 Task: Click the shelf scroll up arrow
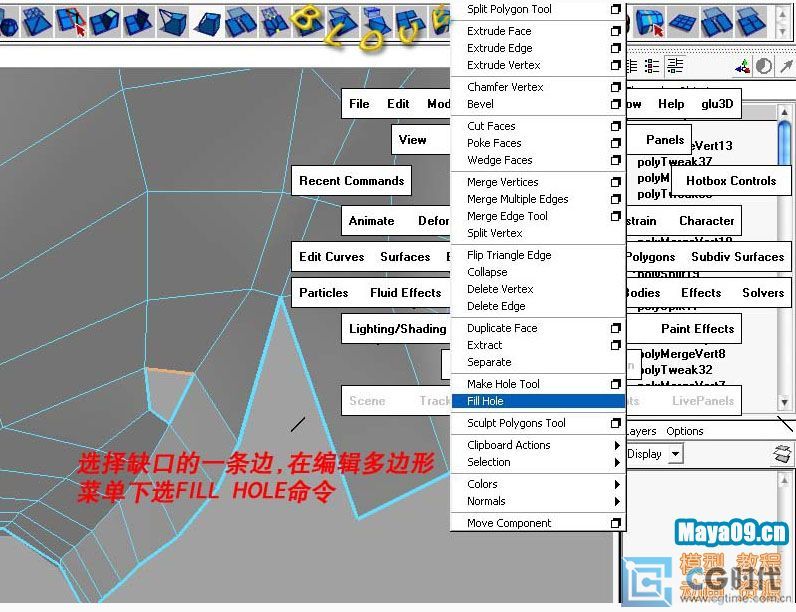(x=782, y=15)
